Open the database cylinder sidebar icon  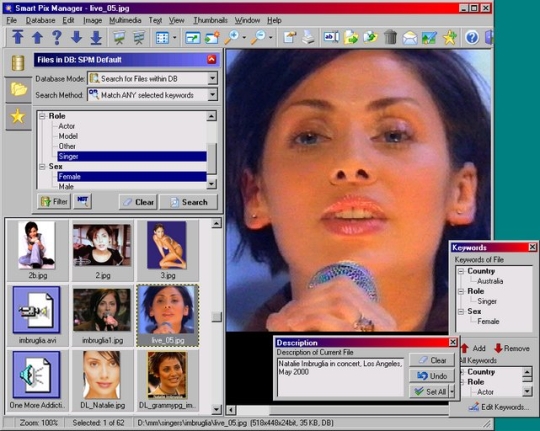pyautogui.click(x=18, y=63)
